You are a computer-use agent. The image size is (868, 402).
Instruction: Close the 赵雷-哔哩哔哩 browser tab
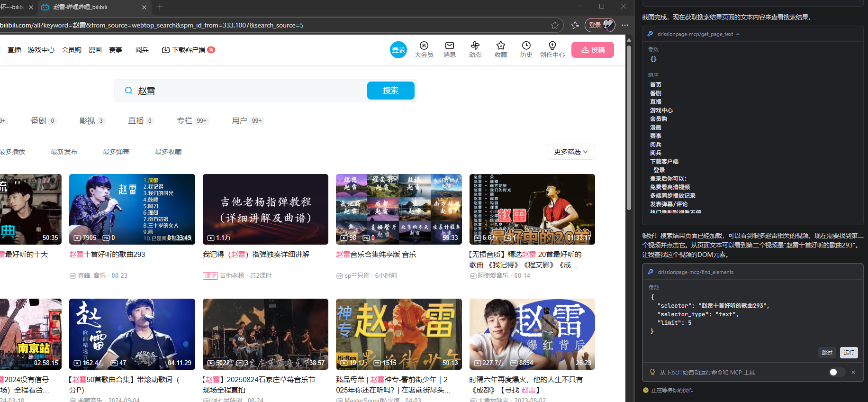pyautogui.click(x=144, y=7)
